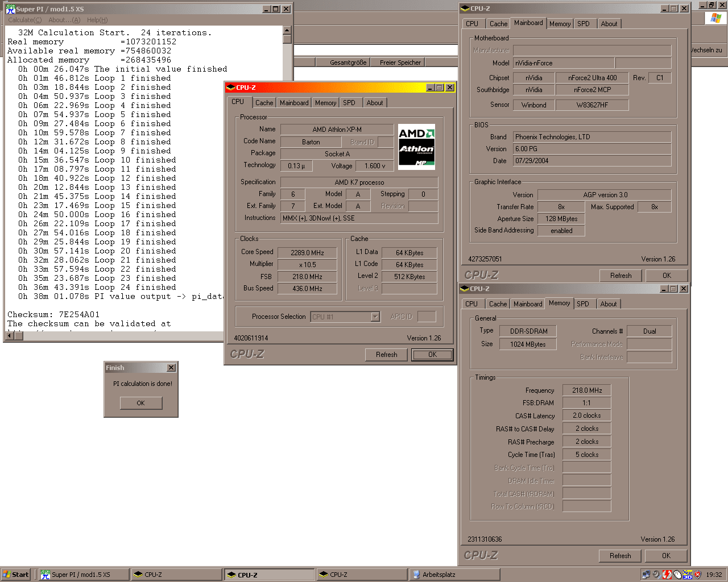Open the mouse tray icon
The height and width of the screenshot is (582, 728).
click(x=677, y=575)
